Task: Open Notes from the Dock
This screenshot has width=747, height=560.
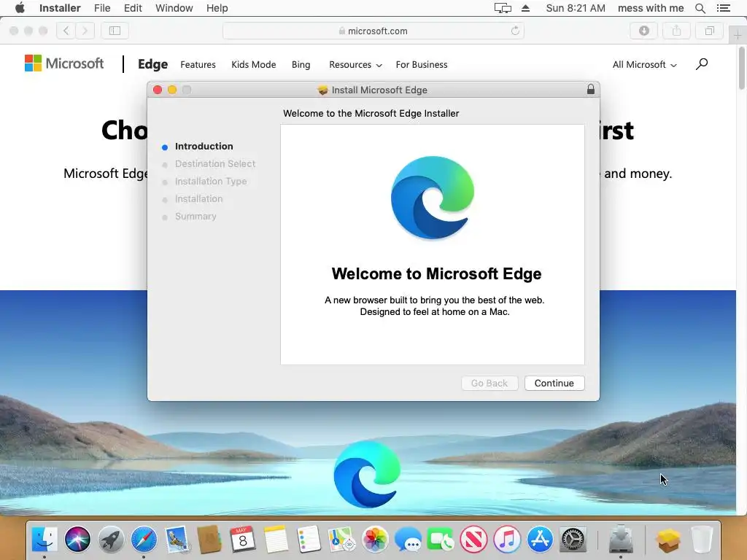Action: (x=276, y=540)
